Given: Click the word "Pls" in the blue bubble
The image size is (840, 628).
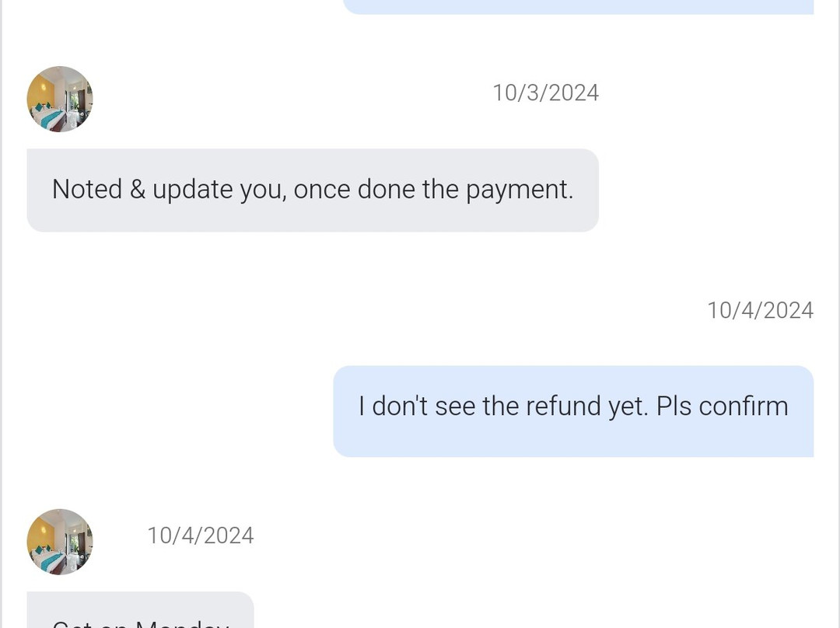Looking at the screenshot, I should [674, 406].
